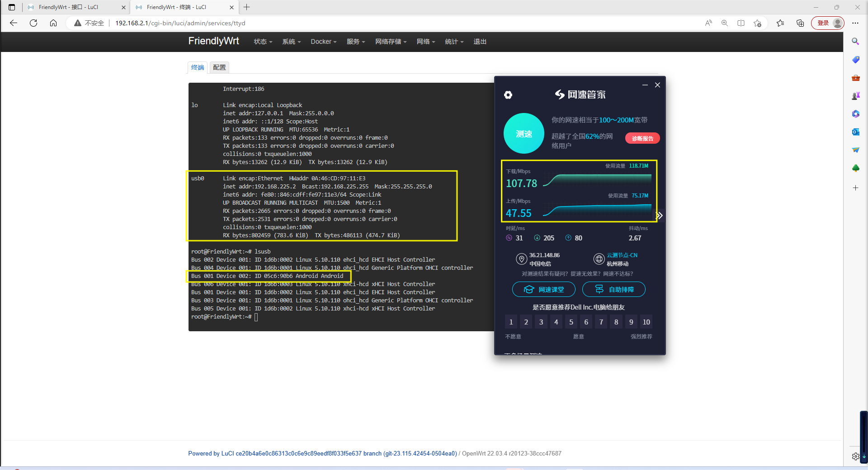Expand the 服务 dropdown menu

(x=356, y=42)
